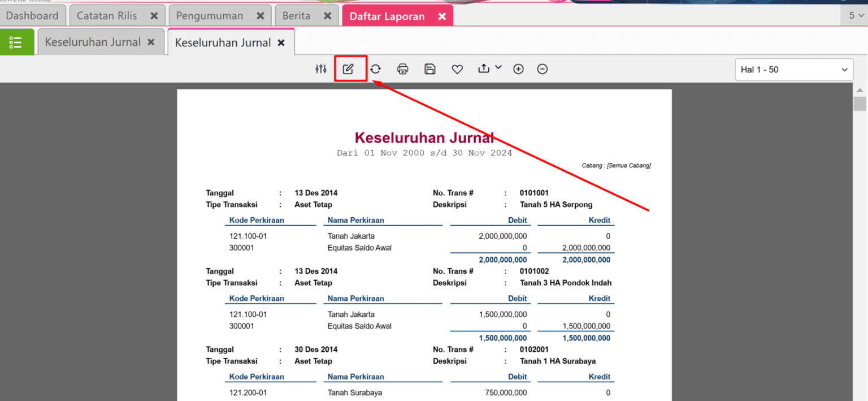Zoom in on the report preview

coord(518,68)
